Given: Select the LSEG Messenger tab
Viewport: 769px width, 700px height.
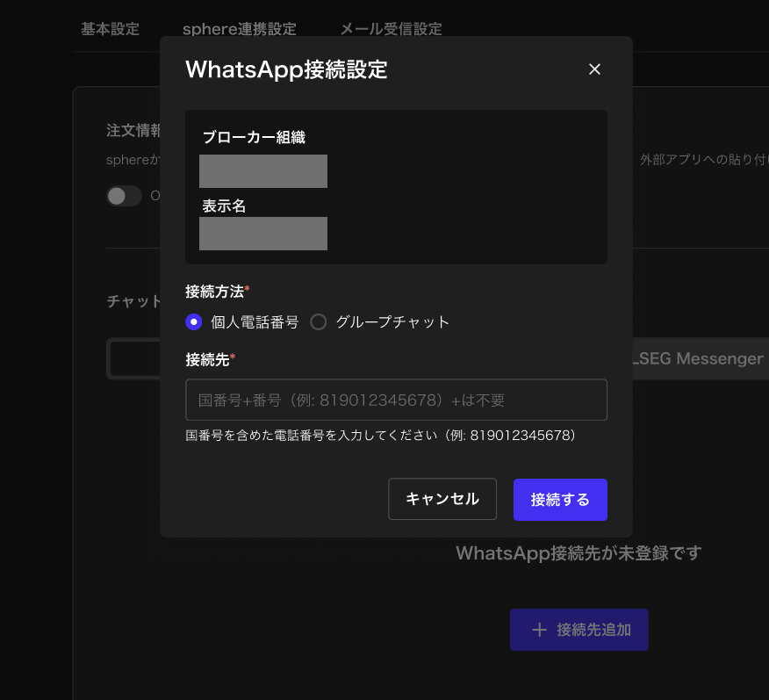Looking at the screenshot, I should pos(701,358).
